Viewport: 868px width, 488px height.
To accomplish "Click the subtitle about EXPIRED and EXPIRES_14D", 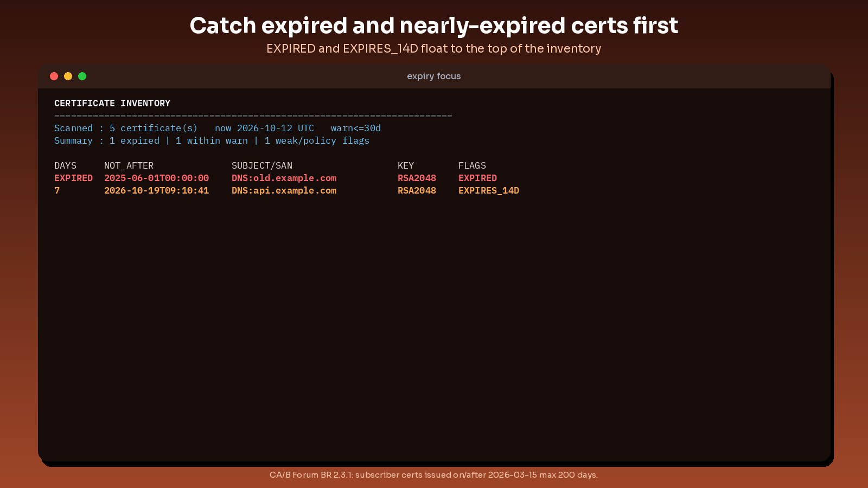I will coord(434,49).
